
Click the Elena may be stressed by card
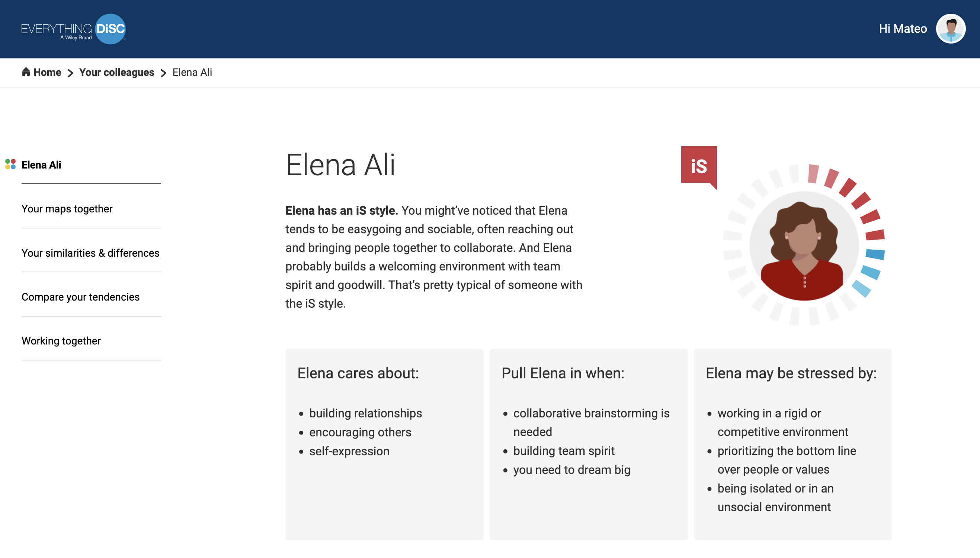792,444
